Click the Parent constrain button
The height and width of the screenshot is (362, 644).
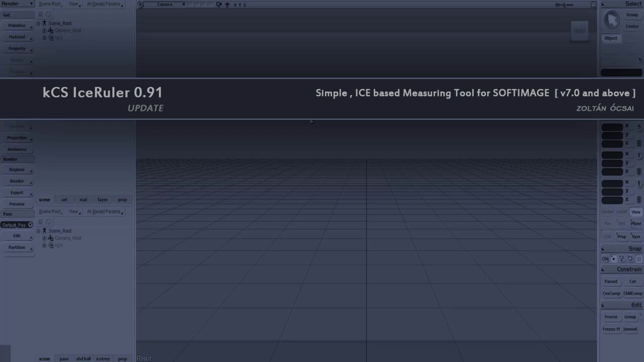tap(611, 281)
